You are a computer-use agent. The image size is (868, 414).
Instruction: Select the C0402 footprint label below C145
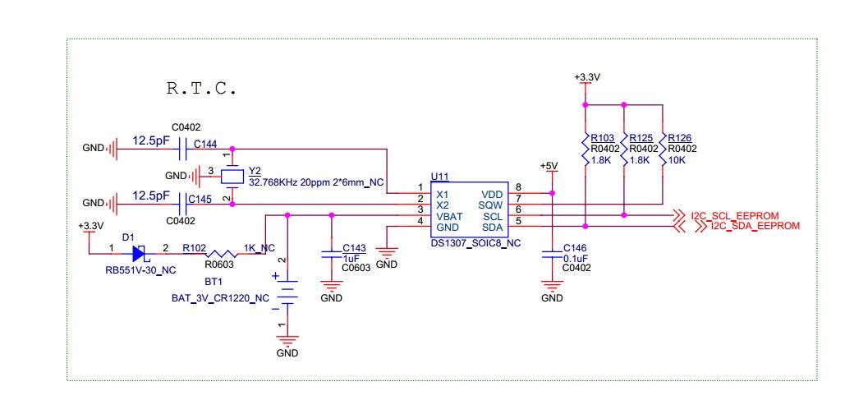click(181, 221)
